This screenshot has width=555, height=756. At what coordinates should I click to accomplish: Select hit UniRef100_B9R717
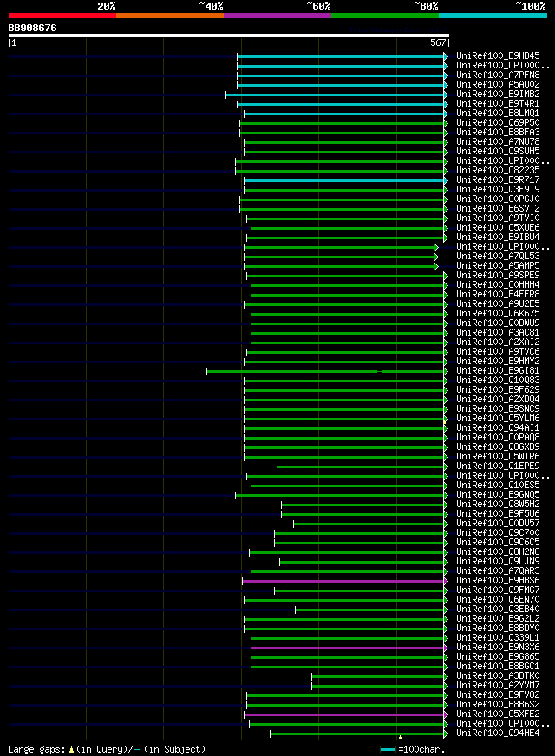click(x=498, y=179)
